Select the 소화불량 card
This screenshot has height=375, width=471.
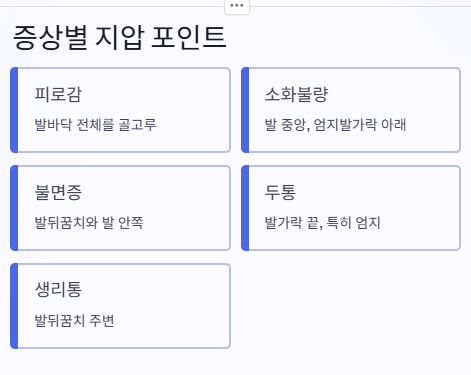click(x=351, y=110)
